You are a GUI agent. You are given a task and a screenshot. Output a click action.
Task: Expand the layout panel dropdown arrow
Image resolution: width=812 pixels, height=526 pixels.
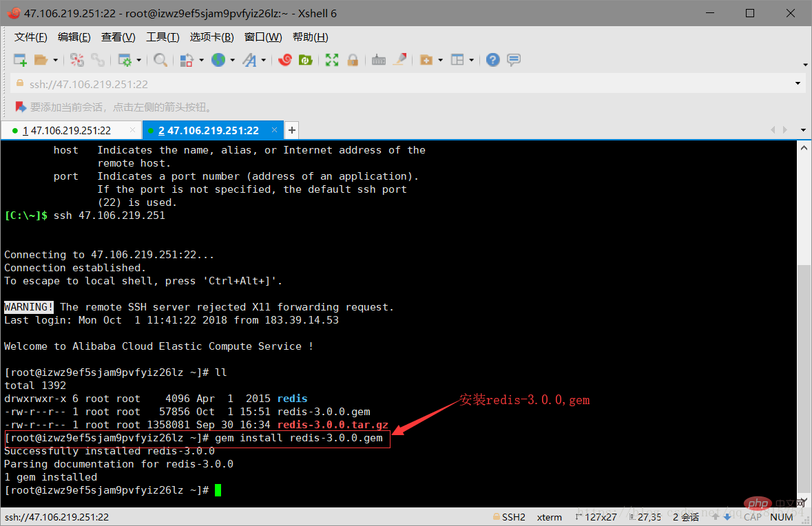tap(471, 61)
